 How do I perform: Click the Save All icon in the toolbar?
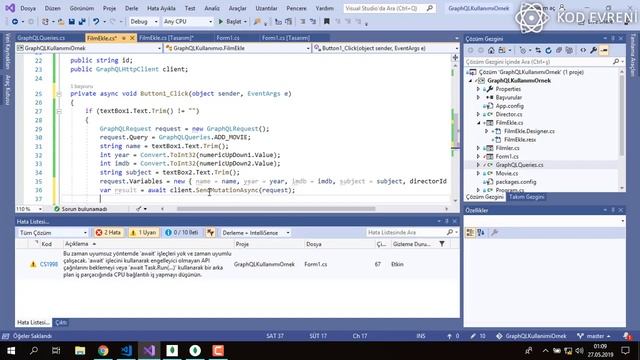tap(82, 22)
